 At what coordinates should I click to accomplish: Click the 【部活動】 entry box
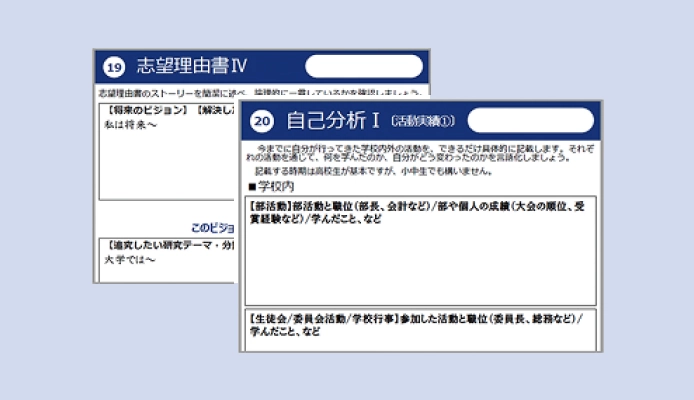pyautogui.click(x=420, y=251)
